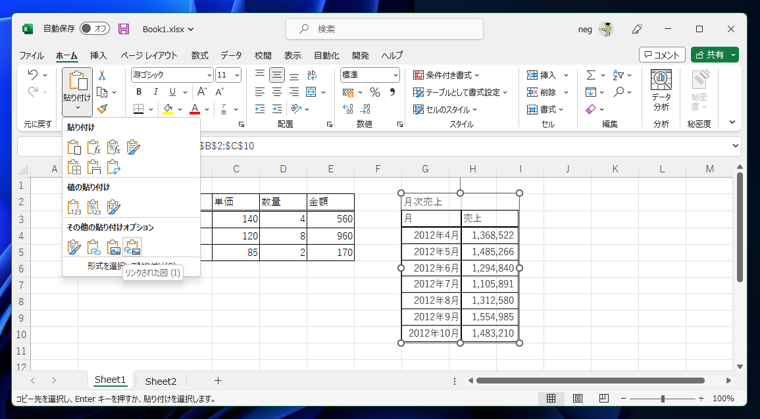Decrease font size with smaller A
Viewport: 760px width, 419px height.
pyautogui.click(x=219, y=92)
